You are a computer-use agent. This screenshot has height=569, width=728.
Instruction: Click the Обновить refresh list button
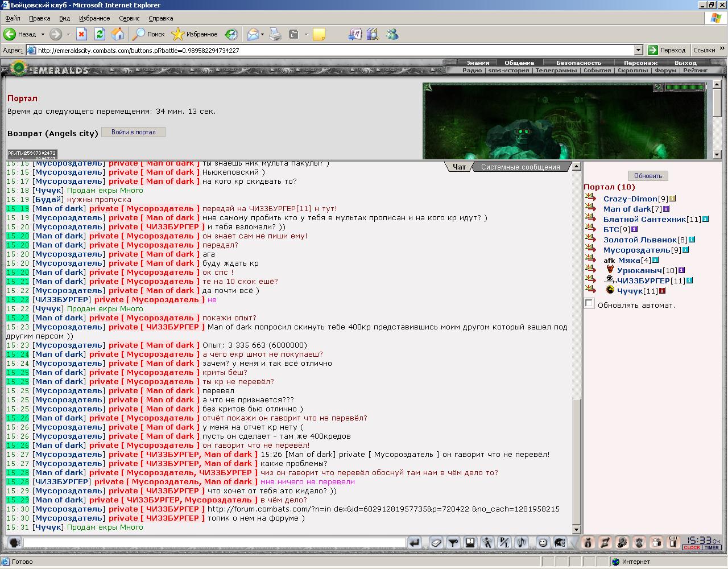[x=648, y=176]
